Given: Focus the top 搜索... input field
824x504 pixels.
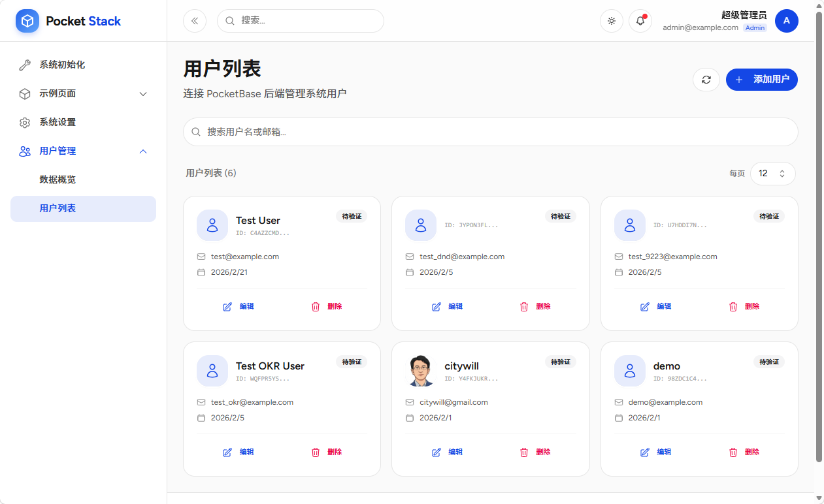Looking at the screenshot, I should point(301,21).
